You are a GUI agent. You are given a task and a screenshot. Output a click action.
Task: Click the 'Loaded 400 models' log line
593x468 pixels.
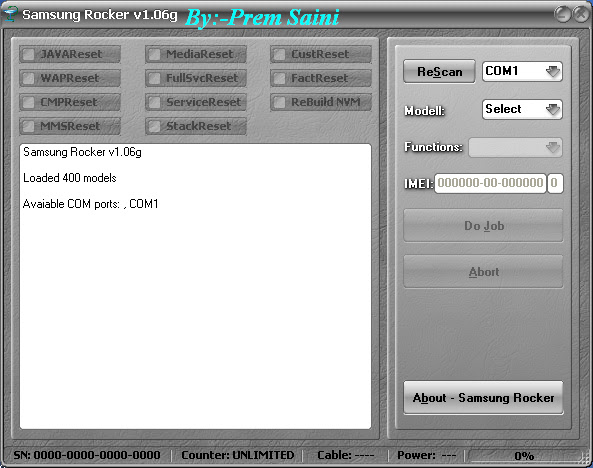[70, 178]
